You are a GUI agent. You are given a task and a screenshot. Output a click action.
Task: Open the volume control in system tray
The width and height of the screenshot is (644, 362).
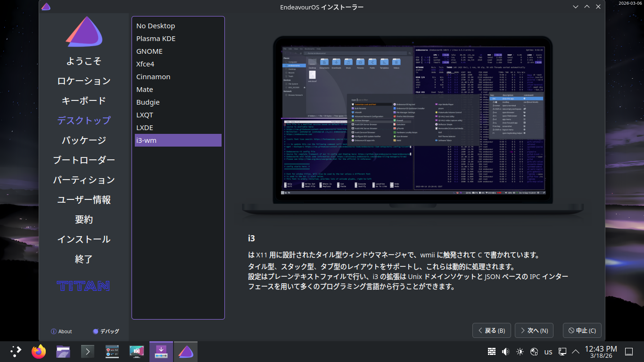[x=506, y=352]
